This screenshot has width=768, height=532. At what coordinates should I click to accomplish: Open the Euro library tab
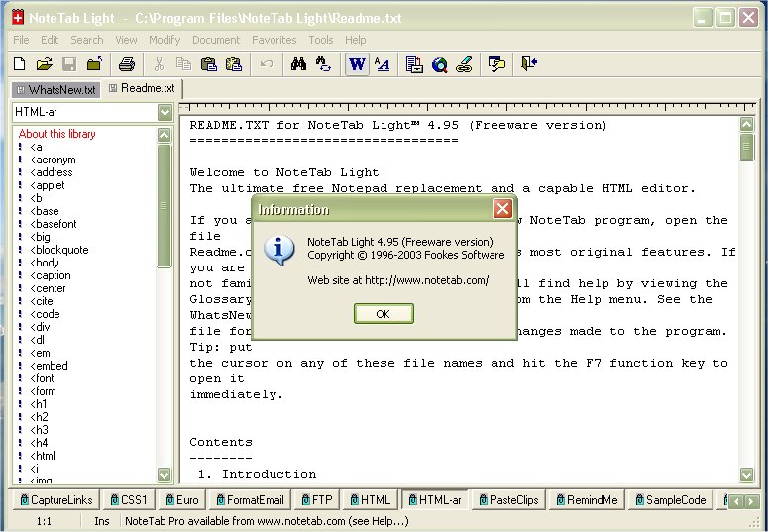[181, 500]
